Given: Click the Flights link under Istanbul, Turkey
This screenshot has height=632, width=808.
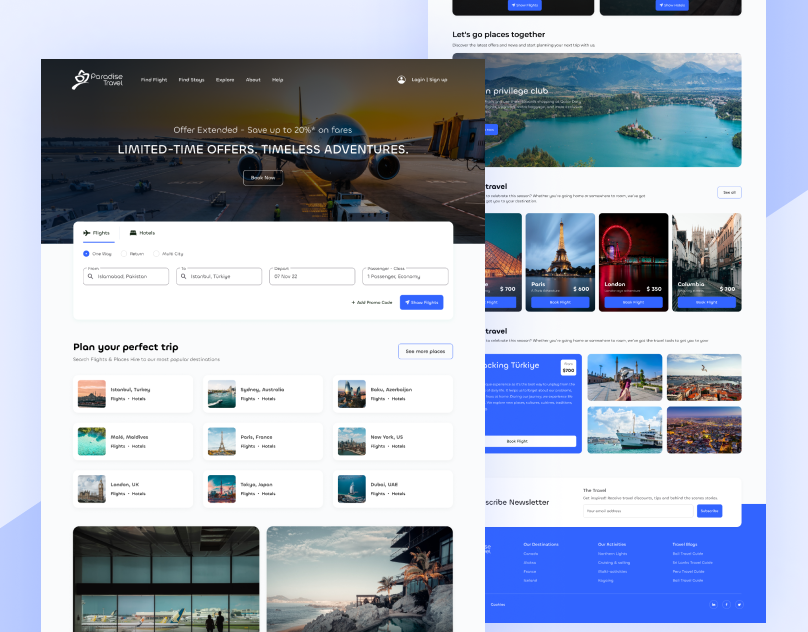Looking at the screenshot, I should coord(118,399).
